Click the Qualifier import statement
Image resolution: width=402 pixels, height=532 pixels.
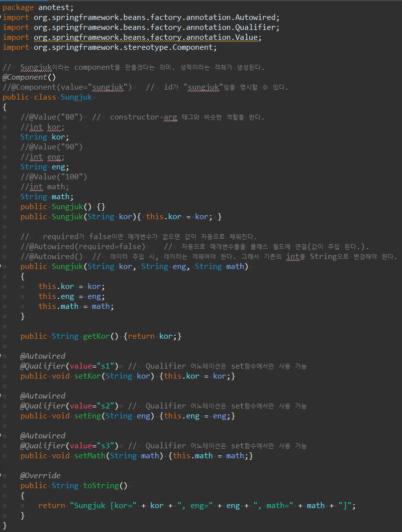pos(141,27)
